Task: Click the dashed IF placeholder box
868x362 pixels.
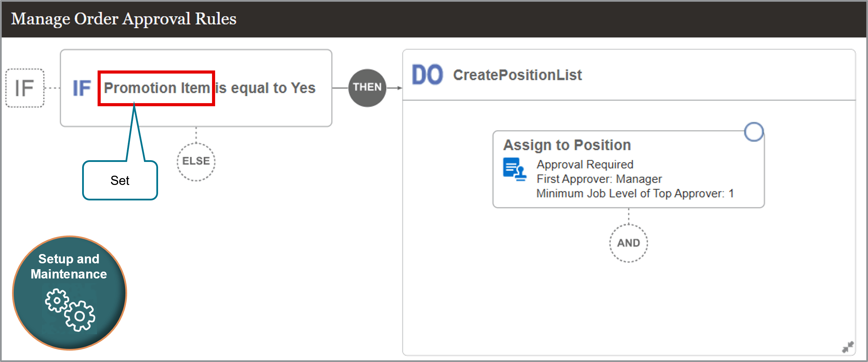Action: point(25,88)
